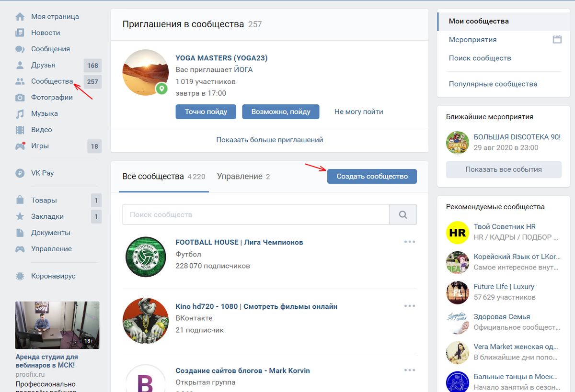Click Показать все события button
This screenshot has height=392, width=575.
click(504, 169)
